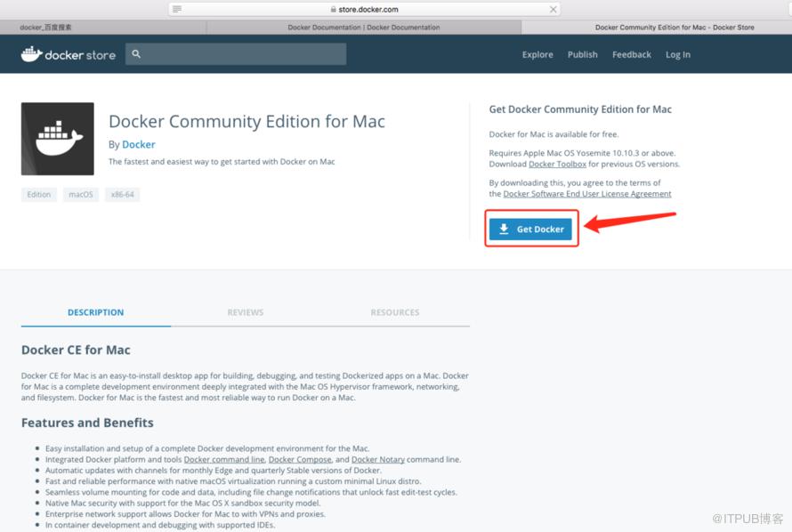792x532 pixels.
Task: Switch to the REVIEWS tab
Action: (x=246, y=312)
